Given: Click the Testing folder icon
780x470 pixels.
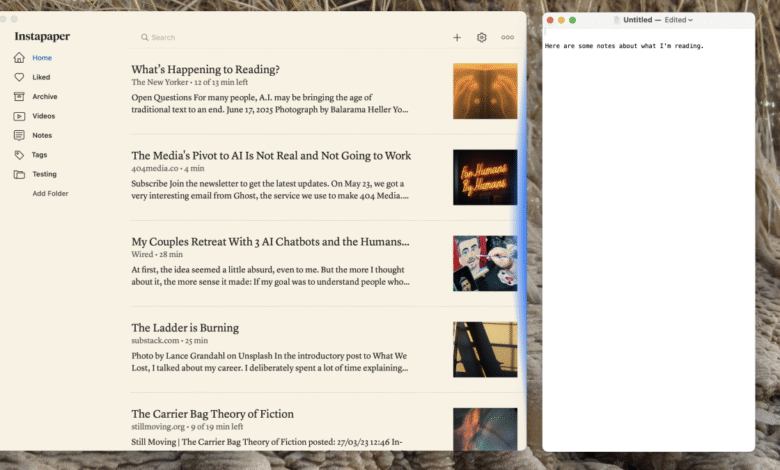Looking at the screenshot, I should coord(19,174).
